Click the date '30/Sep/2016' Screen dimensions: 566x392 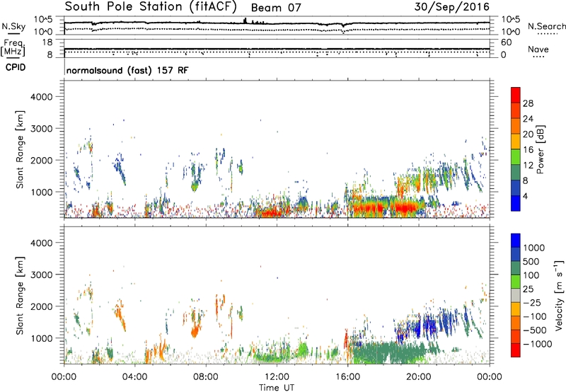(x=451, y=7)
